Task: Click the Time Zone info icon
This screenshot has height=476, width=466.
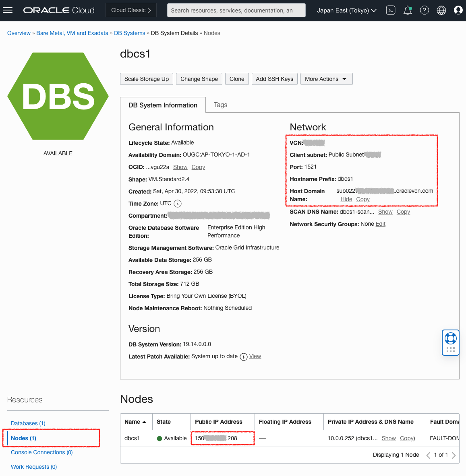Action: coord(178,203)
